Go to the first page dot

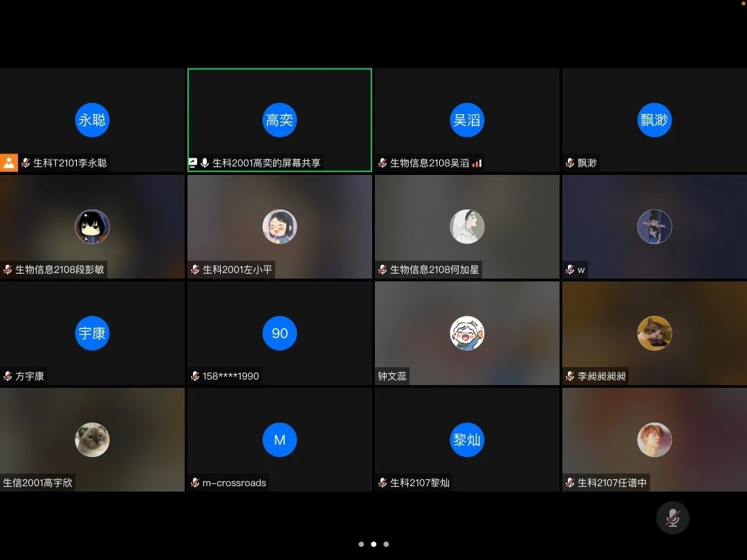361,544
